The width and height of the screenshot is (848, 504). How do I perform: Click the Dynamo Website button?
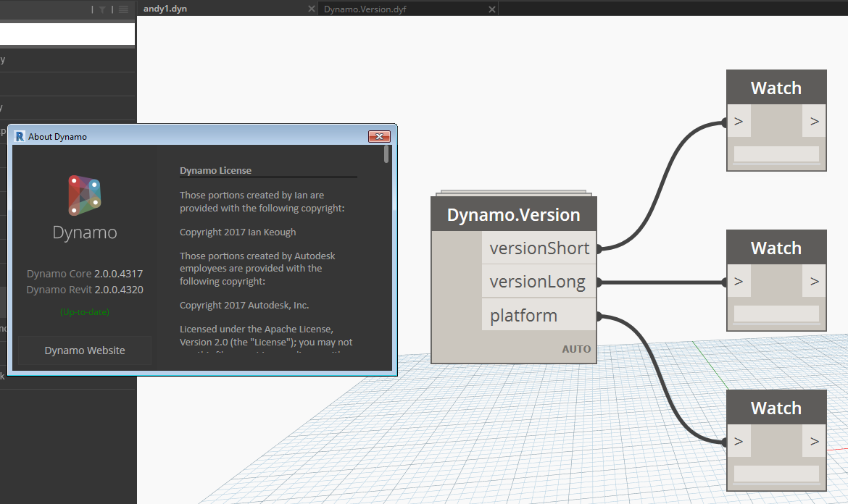pyautogui.click(x=84, y=350)
